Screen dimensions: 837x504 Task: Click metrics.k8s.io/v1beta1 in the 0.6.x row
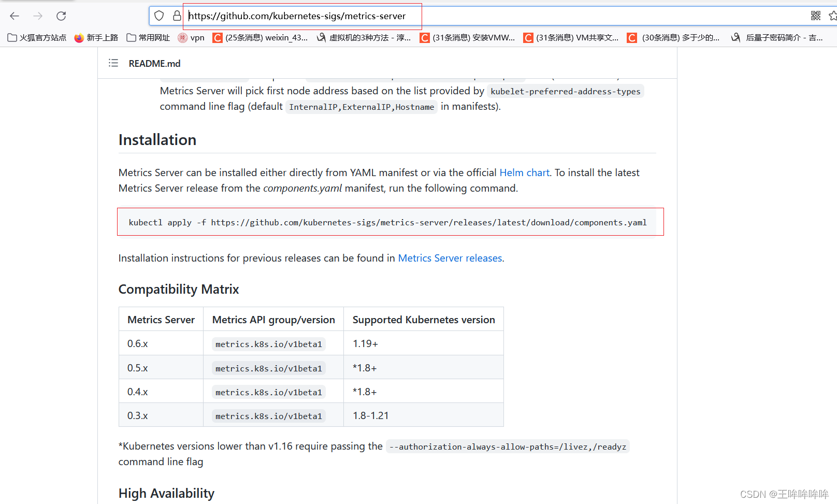[x=269, y=344]
